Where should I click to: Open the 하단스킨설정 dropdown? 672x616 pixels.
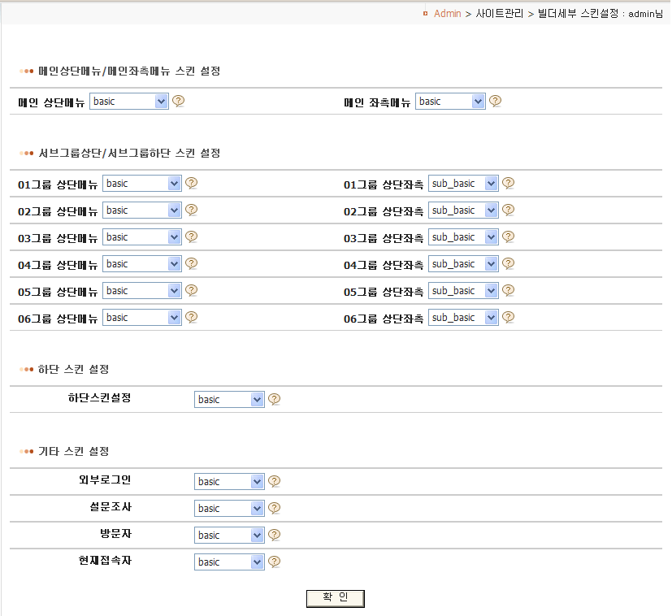[x=229, y=400]
